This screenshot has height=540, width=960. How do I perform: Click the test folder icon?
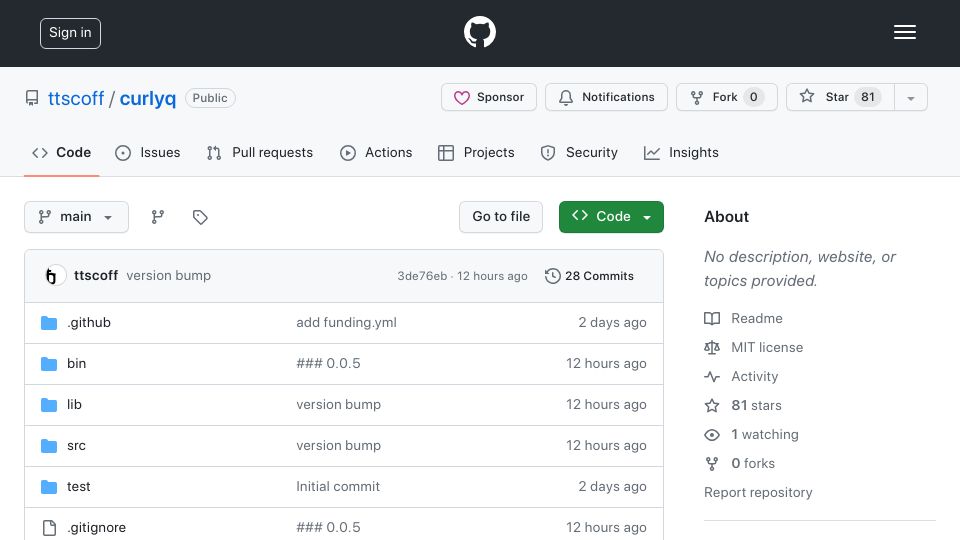49,487
